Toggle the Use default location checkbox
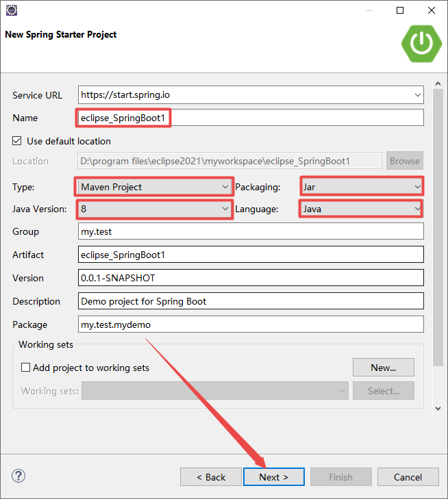 click(x=17, y=140)
